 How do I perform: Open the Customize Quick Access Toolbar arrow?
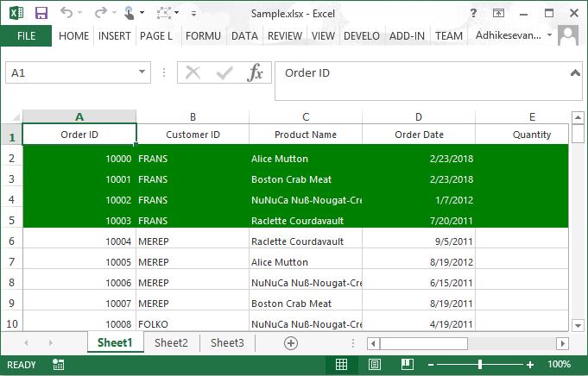click(193, 14)
